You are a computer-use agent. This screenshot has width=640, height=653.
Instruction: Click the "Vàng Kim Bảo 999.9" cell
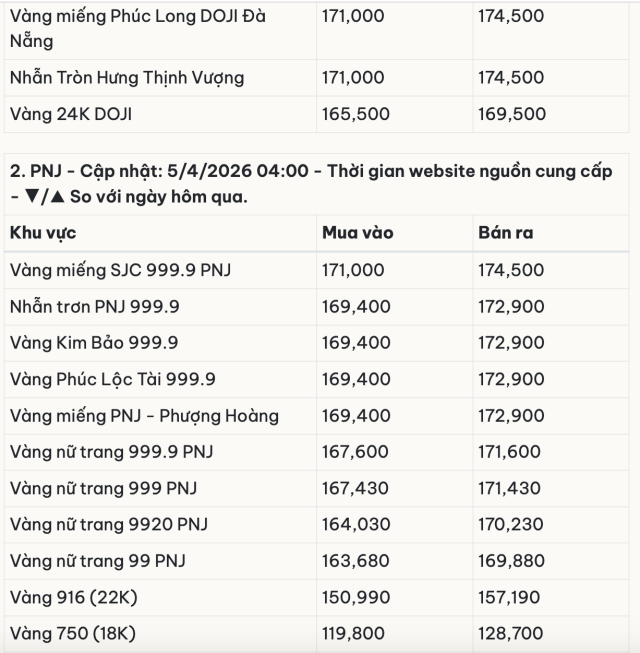pos(94,343)
